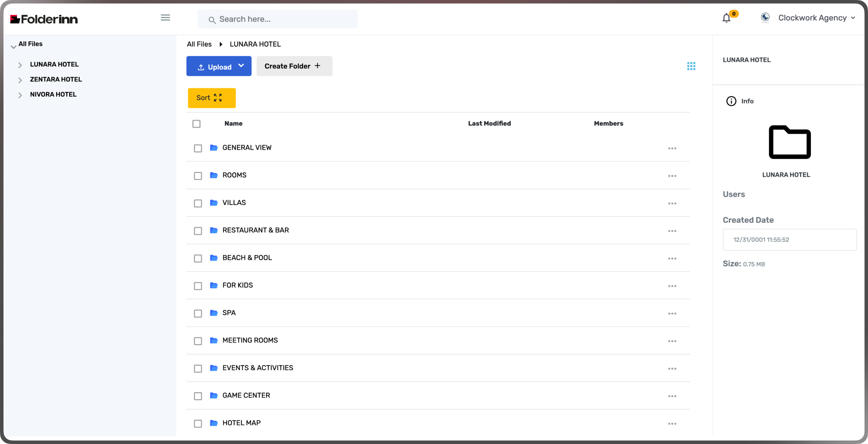Go to All Files in breadcrumb
The width and height of the screenshot is (868, 444).
pyautogui.click(x=199, y=44)
